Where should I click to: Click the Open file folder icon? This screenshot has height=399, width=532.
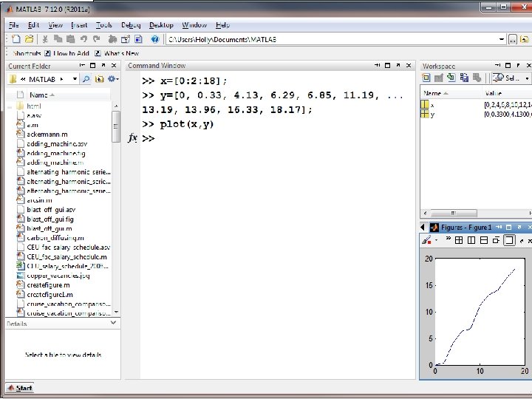tap(29, 38)
